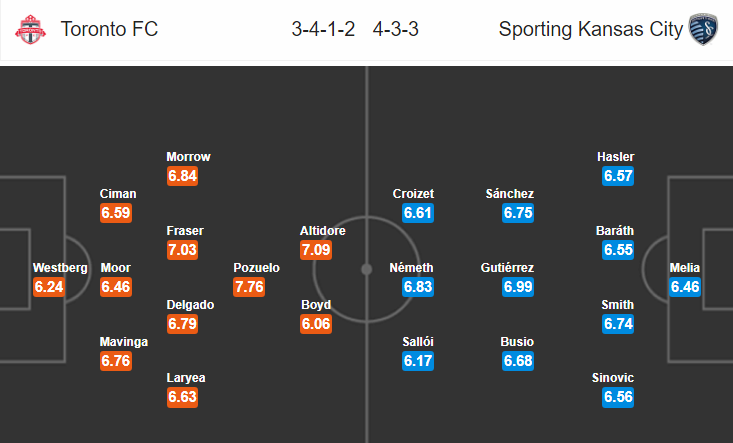This screenshot has height=443, width=733.
Task: Select Laryea's 6.63 rating badge
Action: click(x=182, y=397)
